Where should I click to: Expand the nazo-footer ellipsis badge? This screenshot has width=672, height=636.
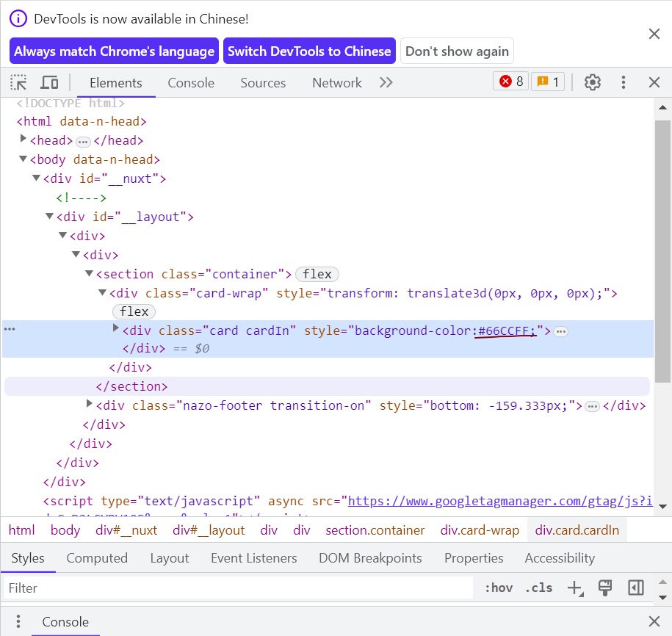coord(592,406)
